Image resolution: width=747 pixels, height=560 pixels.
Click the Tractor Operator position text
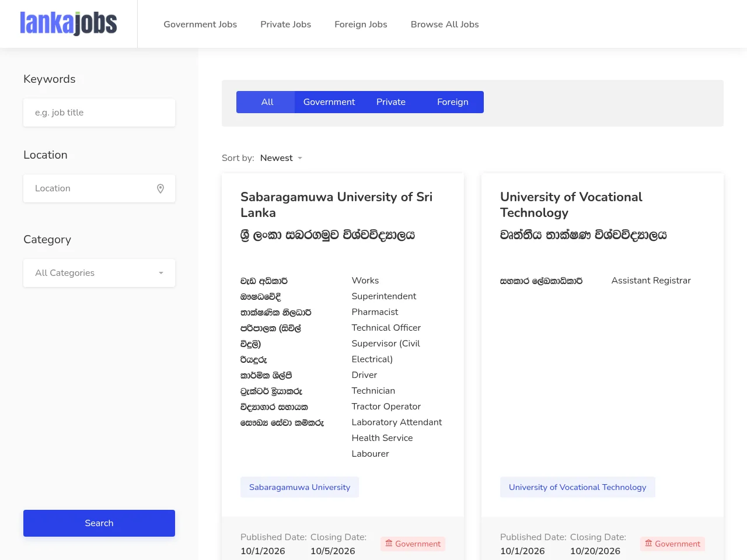386,407
